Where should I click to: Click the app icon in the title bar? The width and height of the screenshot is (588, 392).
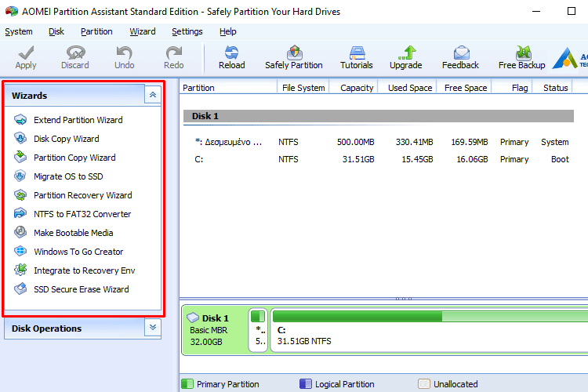(11, 11)
